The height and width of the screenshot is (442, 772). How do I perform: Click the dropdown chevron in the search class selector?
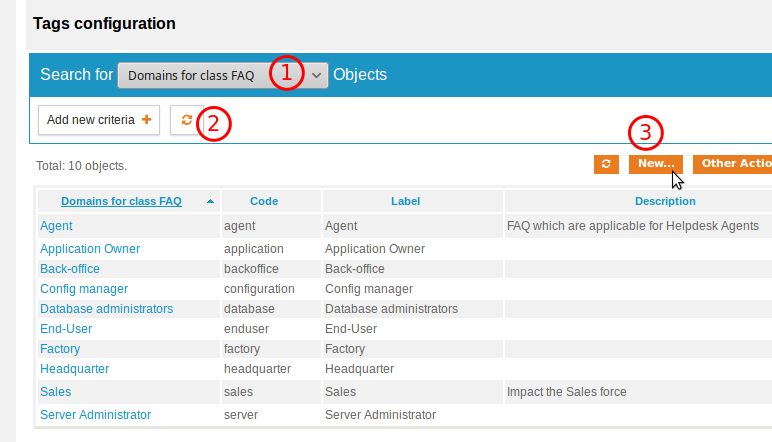pos(316,76)
